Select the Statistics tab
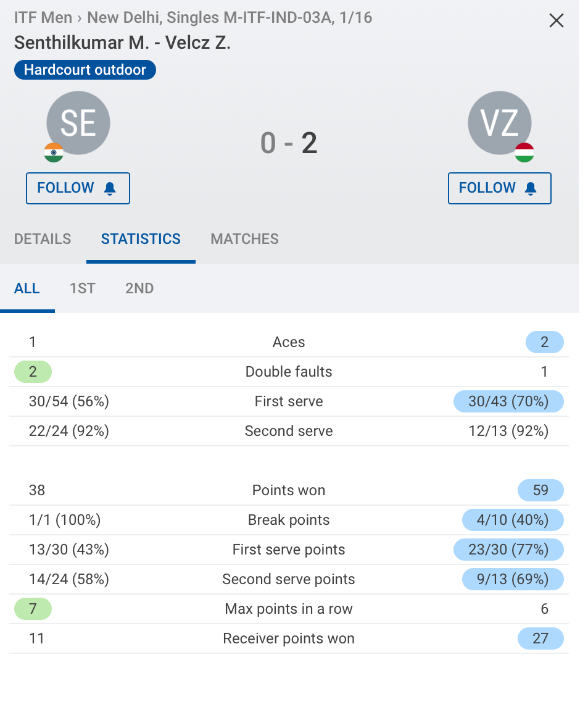588x707 pixels. click(141, 239)
